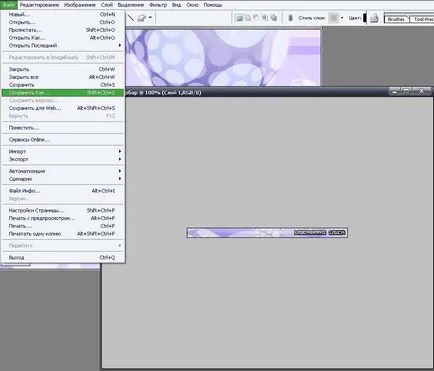The height and width of the screenshot is (371, 434).
Task: Choose Пролистать... in the File menu
Action: 63,30
